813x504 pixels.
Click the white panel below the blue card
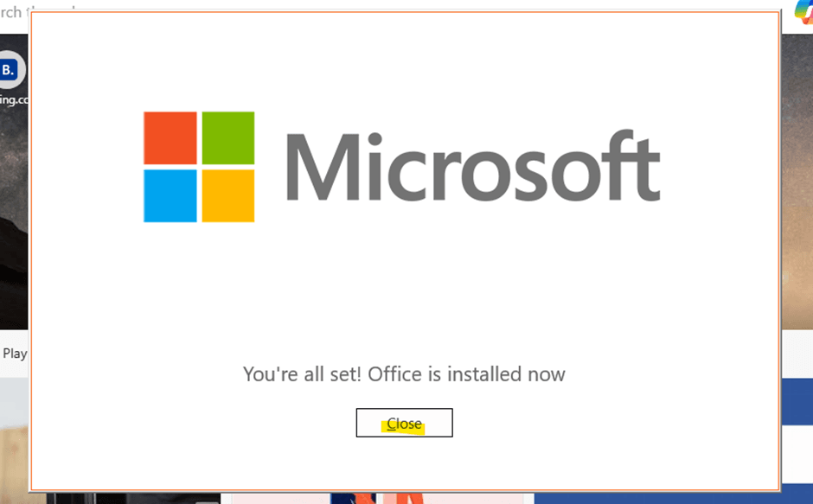click(797, 455)
